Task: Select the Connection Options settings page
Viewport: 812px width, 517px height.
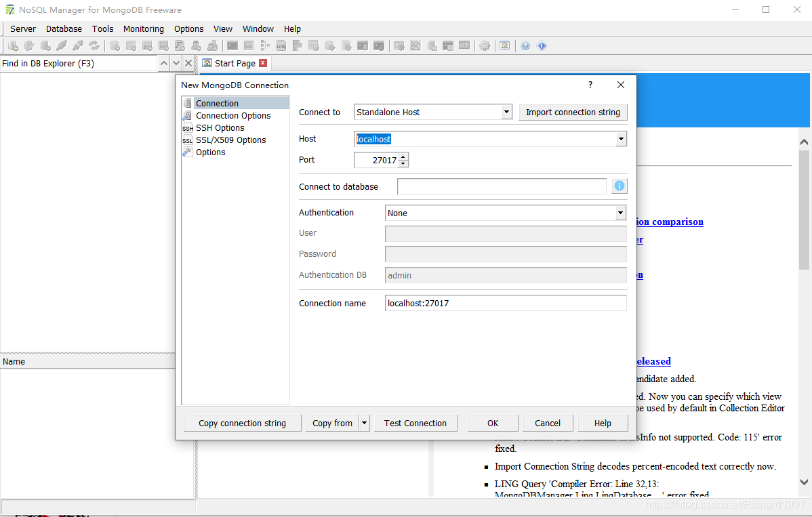Action: 232,115
